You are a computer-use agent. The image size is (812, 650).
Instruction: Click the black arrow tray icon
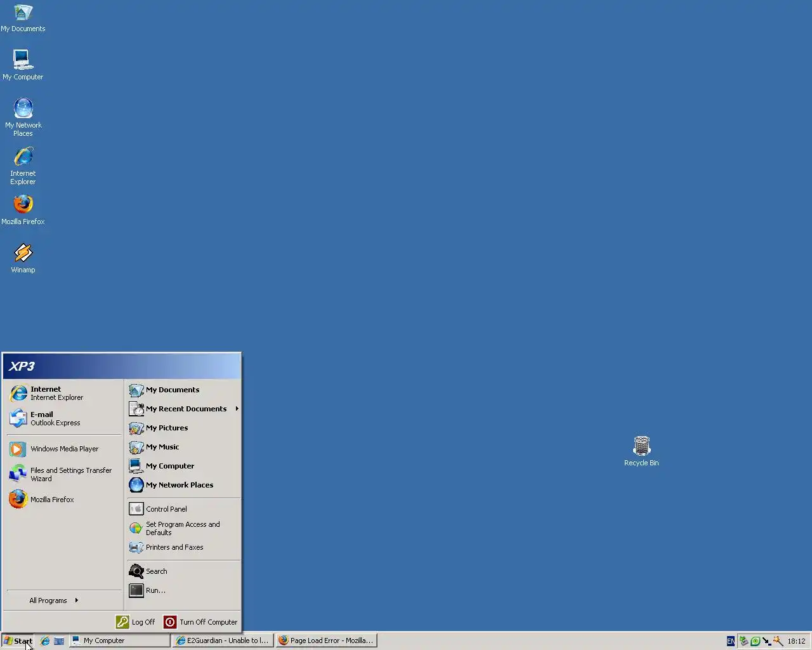click(766, 641)
